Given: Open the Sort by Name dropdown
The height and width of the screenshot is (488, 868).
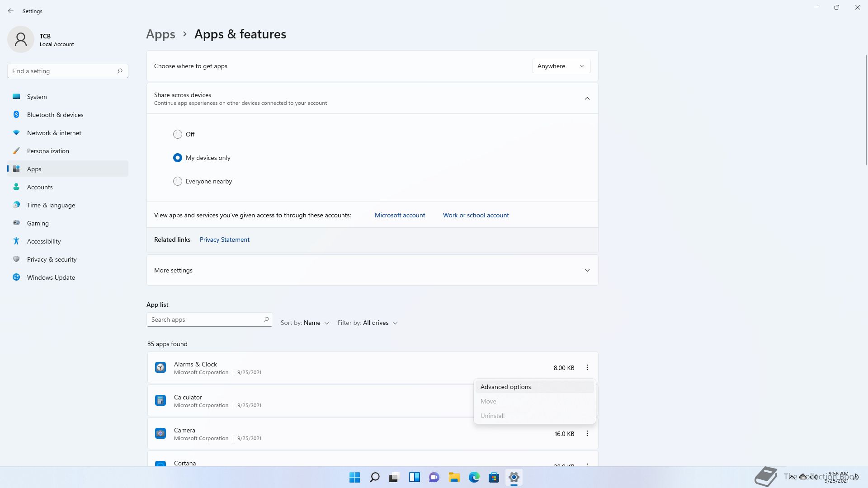Looking at the screenshot, I should [x=305, y=323].
